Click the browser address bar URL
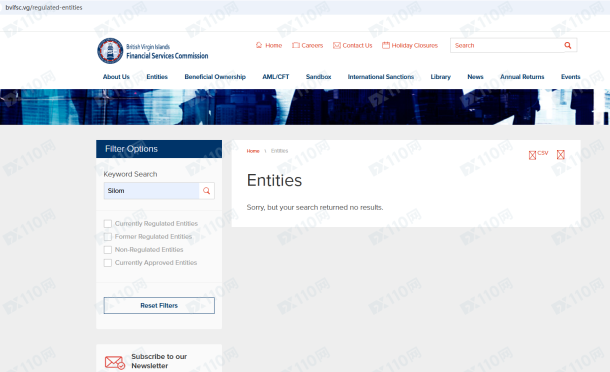 (x=44, y=7)
